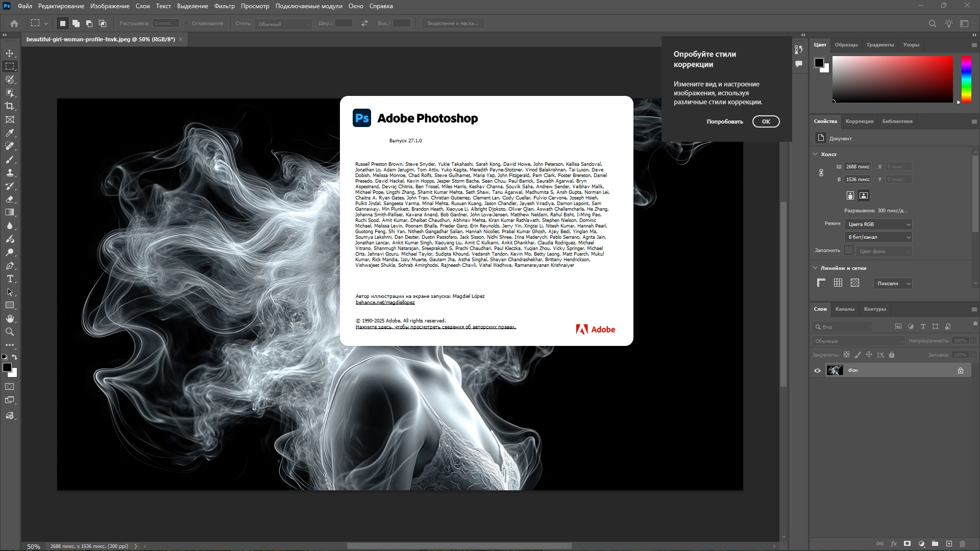Open the behance.net/magdiellopez link
Screen dimensions: 980x551
click(x=385, y=303)
